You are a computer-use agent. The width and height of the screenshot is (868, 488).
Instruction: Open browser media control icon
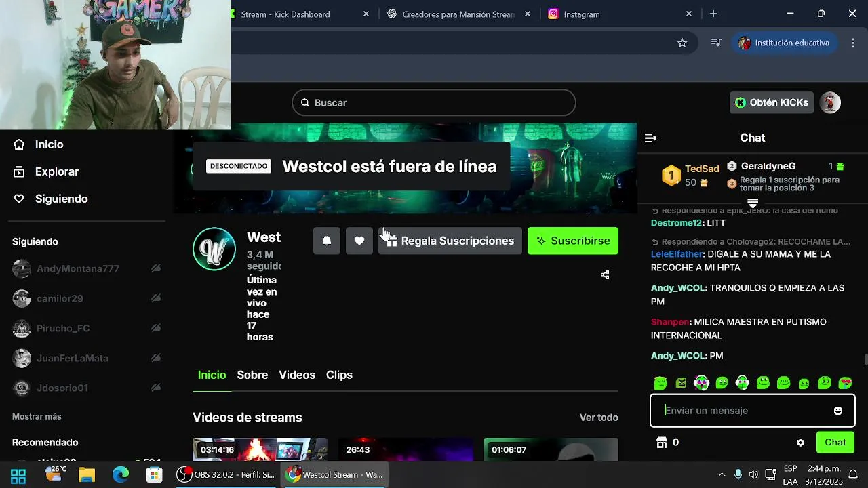[x=716, y=43]
